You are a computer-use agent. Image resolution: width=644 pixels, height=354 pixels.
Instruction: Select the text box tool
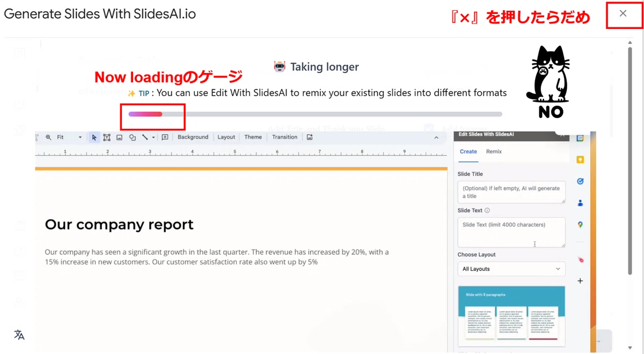(x=107, y=137)
